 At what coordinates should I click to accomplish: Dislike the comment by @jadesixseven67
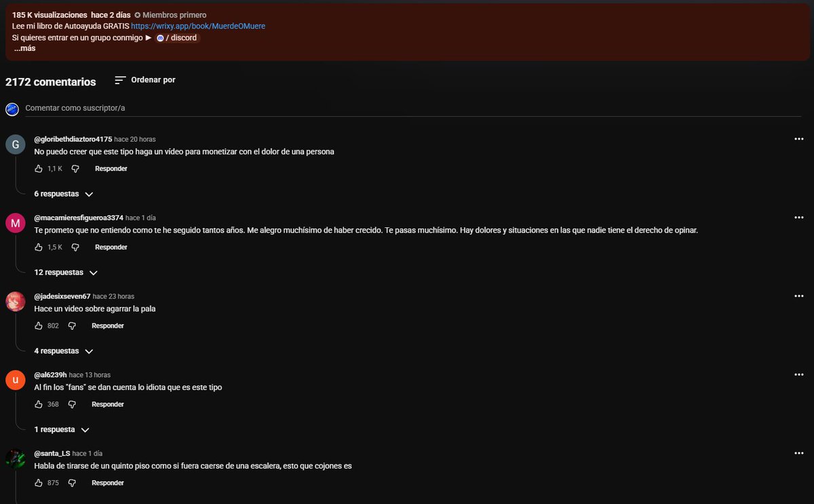[x=72, y=326]
